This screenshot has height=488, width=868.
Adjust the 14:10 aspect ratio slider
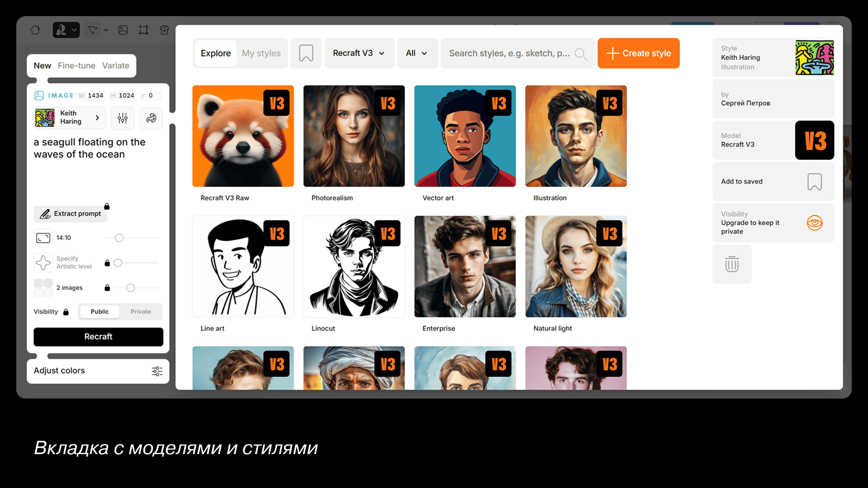point(119,238)
